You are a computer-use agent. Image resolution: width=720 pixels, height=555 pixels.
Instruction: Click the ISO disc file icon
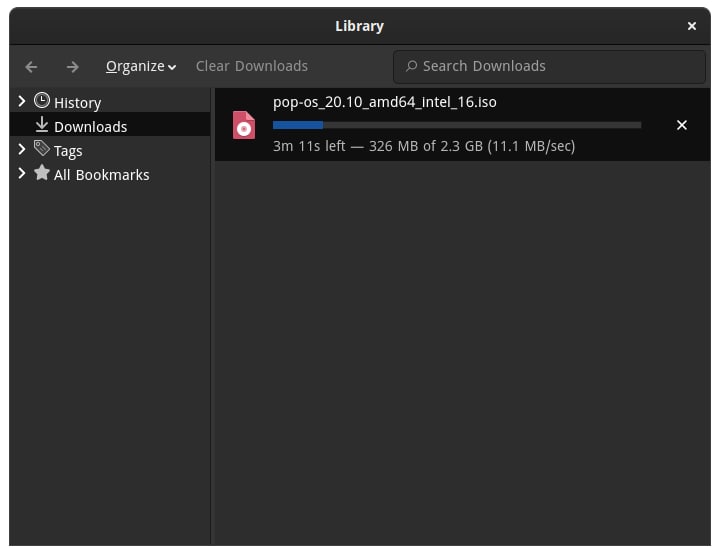click(244, 125)
